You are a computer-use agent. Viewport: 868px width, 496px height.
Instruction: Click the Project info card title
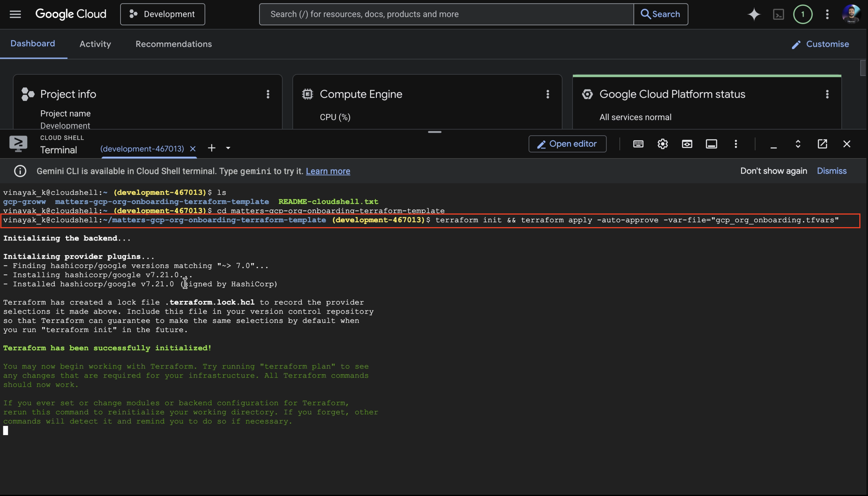point(68,94)
